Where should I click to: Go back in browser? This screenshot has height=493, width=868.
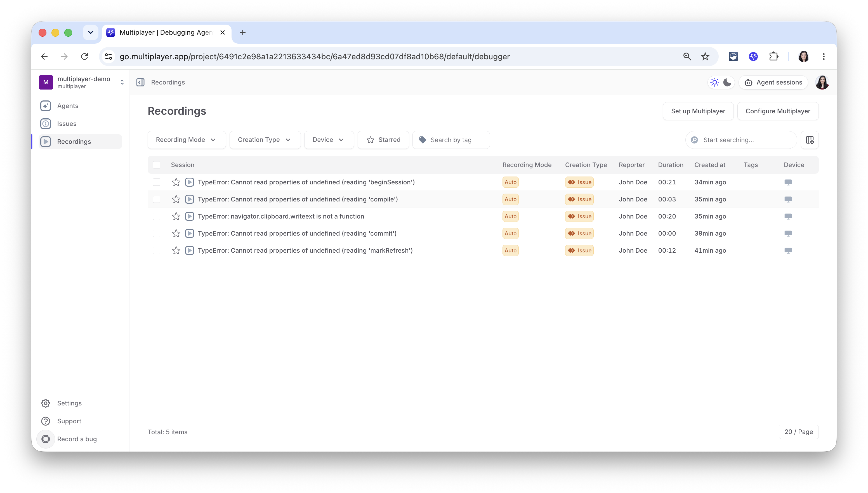point(44,57)
